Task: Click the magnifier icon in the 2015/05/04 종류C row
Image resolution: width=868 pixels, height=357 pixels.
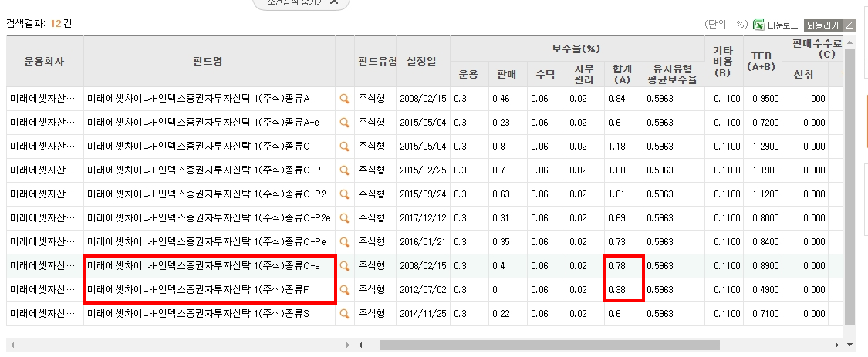Action: tap(344, 147)
